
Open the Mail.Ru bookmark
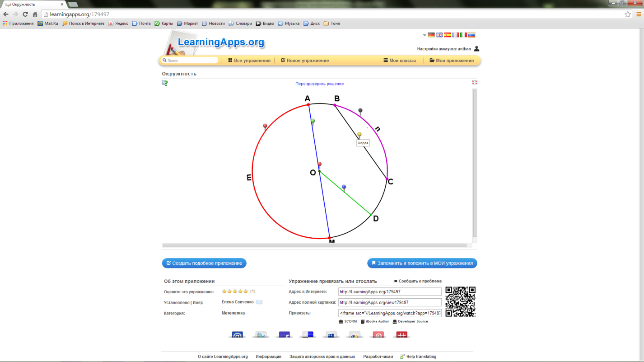[48, 24]
